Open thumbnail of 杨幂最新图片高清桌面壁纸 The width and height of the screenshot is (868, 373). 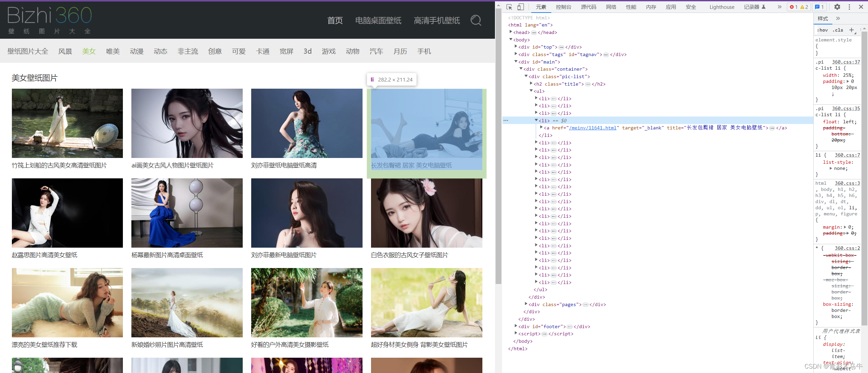(x=187, y=213)
